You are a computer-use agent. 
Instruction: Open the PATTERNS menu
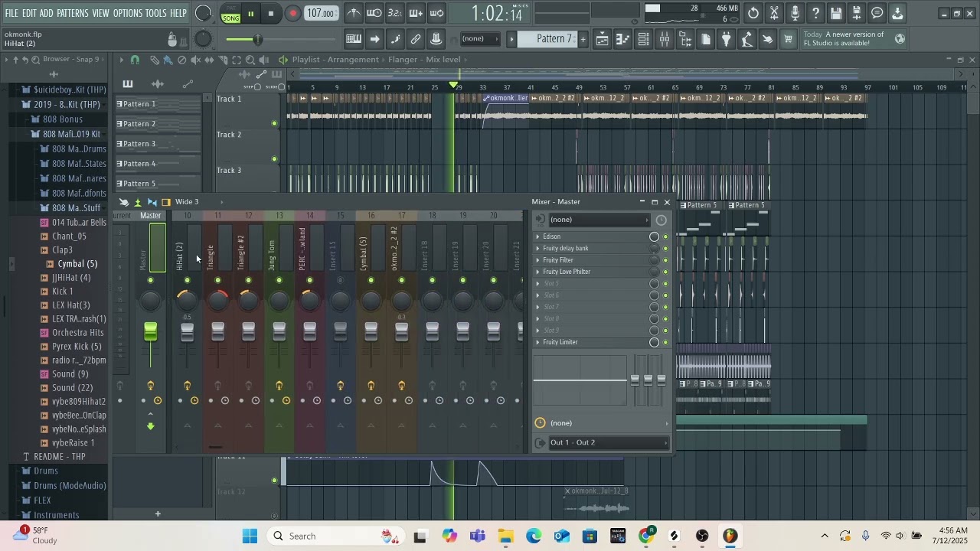point(73,13)
